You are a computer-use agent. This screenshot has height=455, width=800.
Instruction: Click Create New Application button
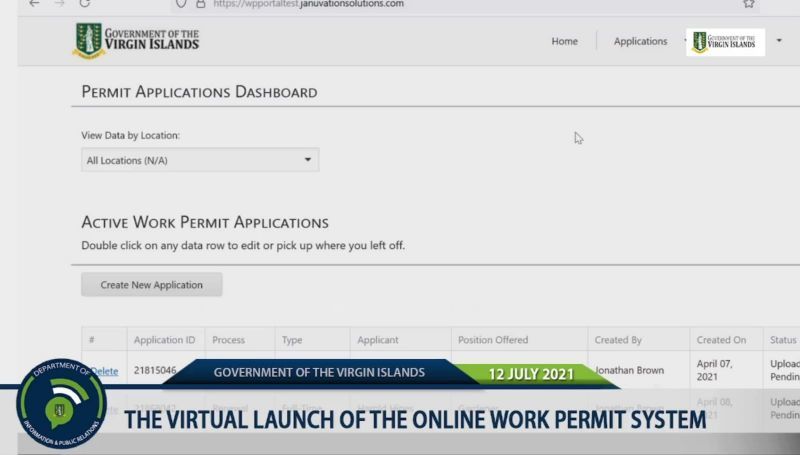pos(152,285)
